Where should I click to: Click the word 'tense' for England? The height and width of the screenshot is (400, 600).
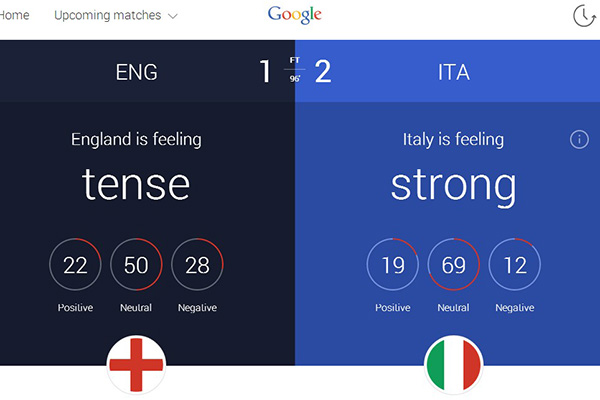click(136, 184)
